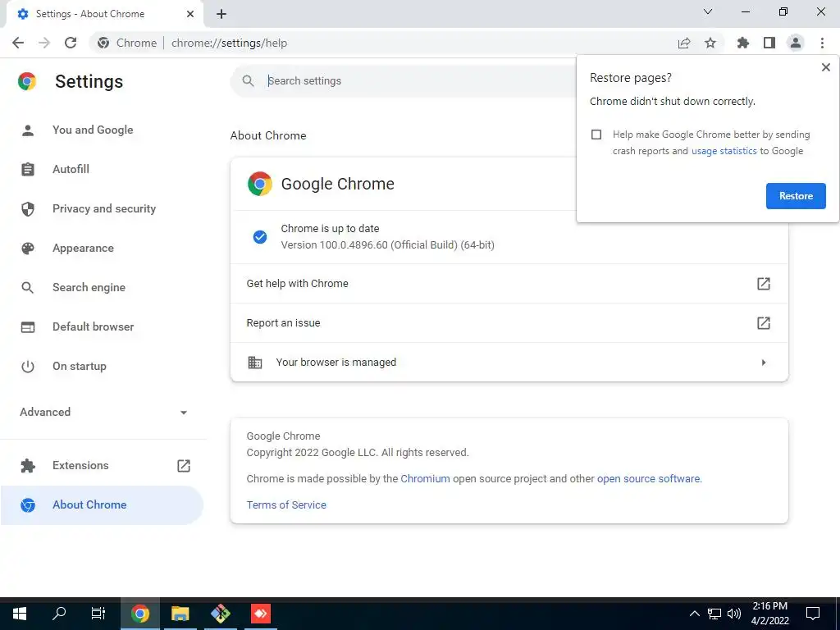
Task: Click the external link icon beside Extensions
Action: 184,466
